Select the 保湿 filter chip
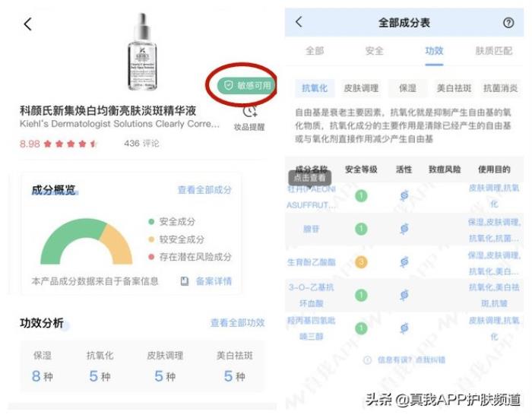The width and height of the screenshot is (532, 418). (407, 88)
